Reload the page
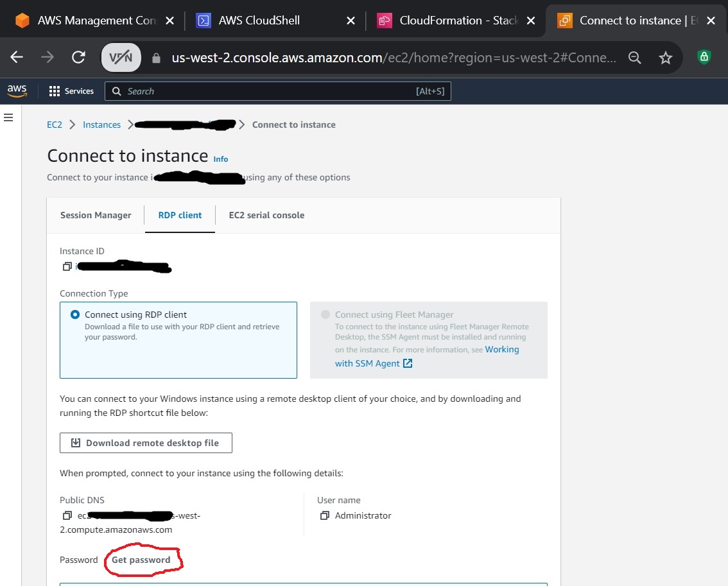The width and height of the screenshot is (728, 586). 78,57
